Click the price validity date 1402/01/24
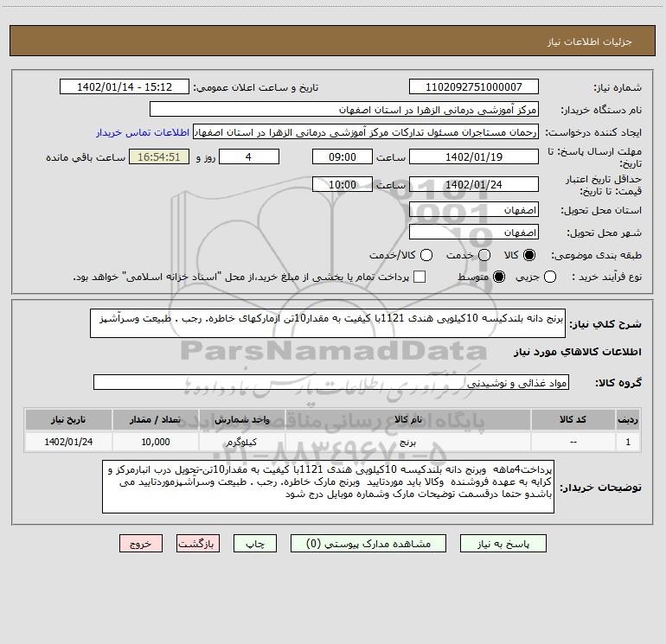666x644 pixels. (x=474, y=184)
